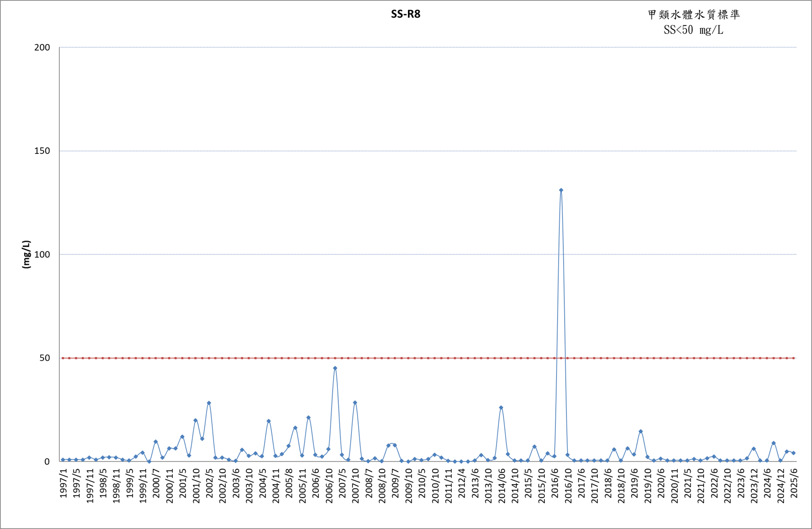Click the 2004/5 peak data point

click(269, 421)
